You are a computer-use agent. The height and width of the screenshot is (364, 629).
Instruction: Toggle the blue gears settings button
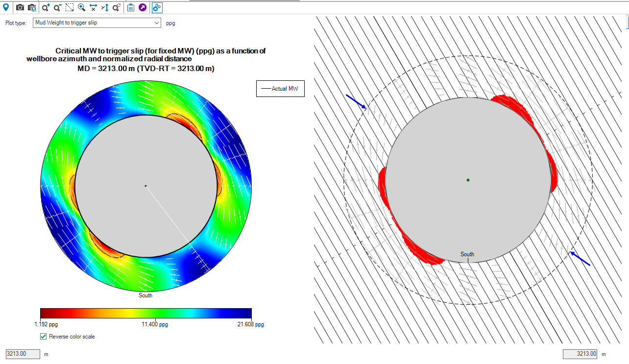157,7
